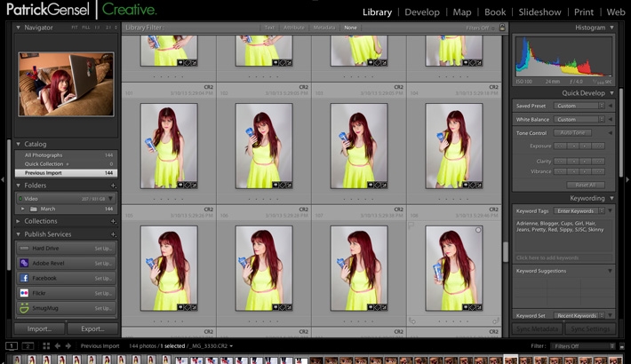Select main window display button 1
Image resolution: width=631 pixels, height=364 pixels.
(12, 346)
